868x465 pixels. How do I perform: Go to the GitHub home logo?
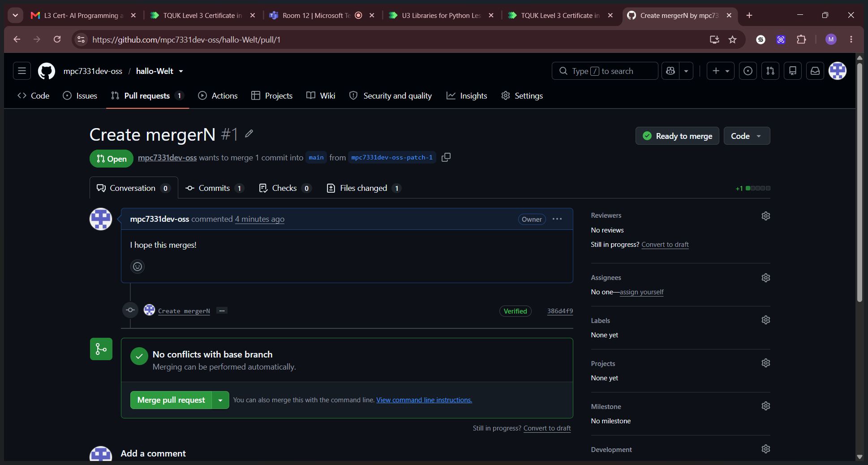click(x=47, y=71)
